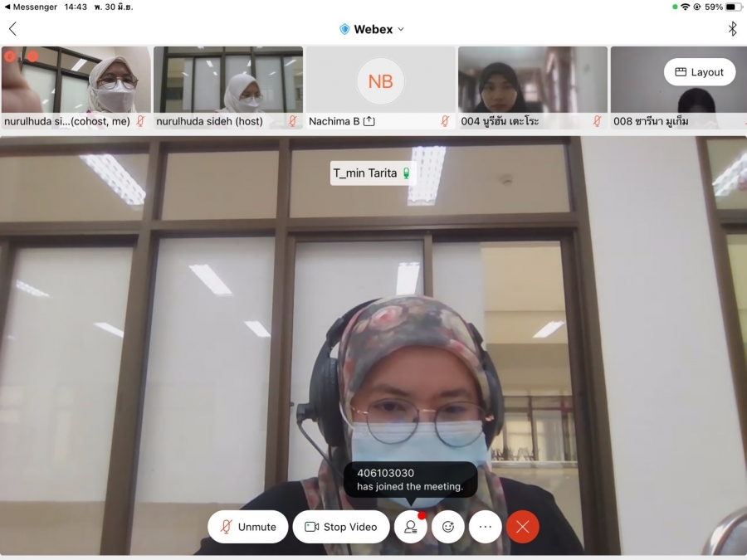Tap the 406103030 joined meeting notification
Screen dimensions: 747x560
(x=410, y=480)
